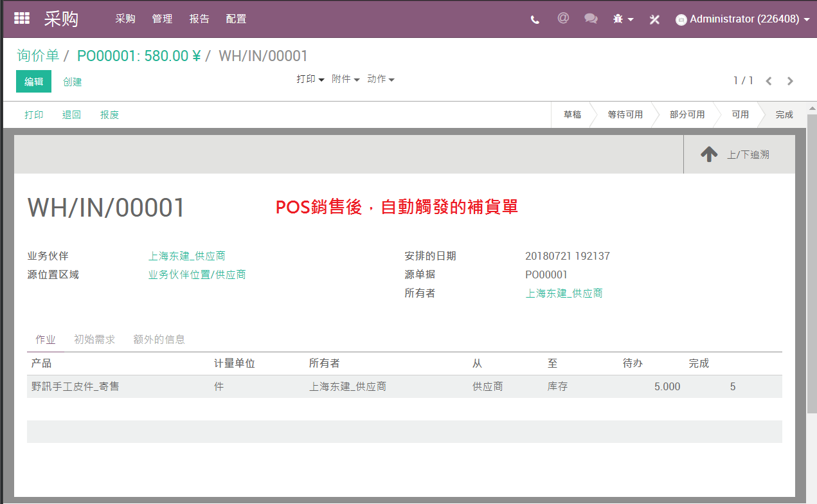This screenshot has height=504, width=817.
Task: Expand the 附件 dropdown
Action: pyautogui.click(x=346, y=79)
